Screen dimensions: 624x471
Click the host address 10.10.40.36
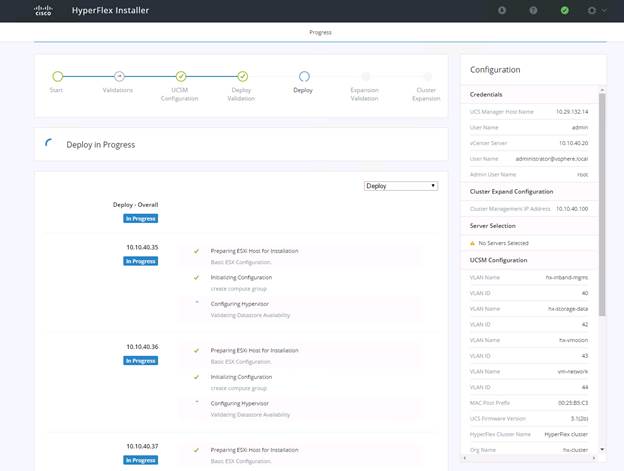[x=142, y=346]
